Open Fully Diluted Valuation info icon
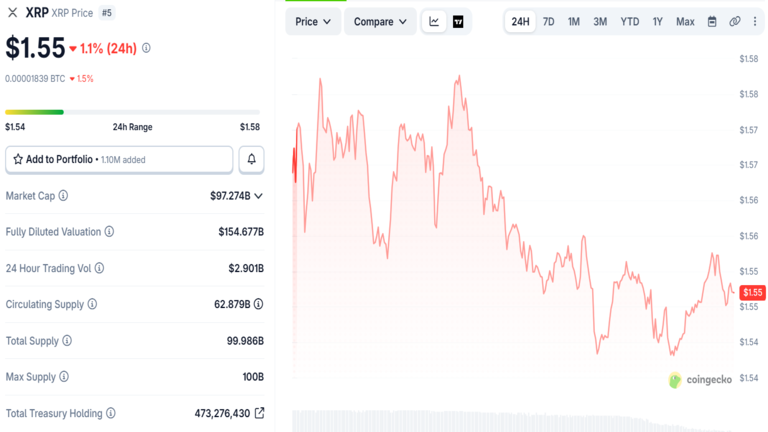 point(109,232)
